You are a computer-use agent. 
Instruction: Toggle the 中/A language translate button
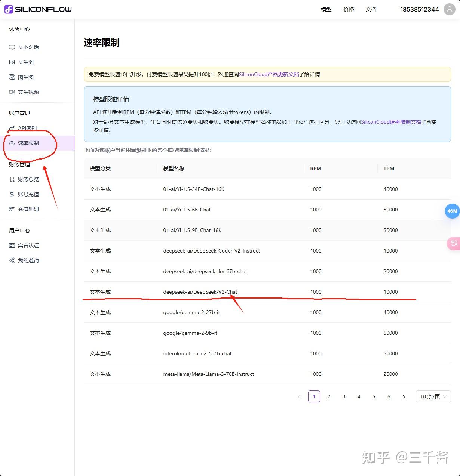click(453, 244)
